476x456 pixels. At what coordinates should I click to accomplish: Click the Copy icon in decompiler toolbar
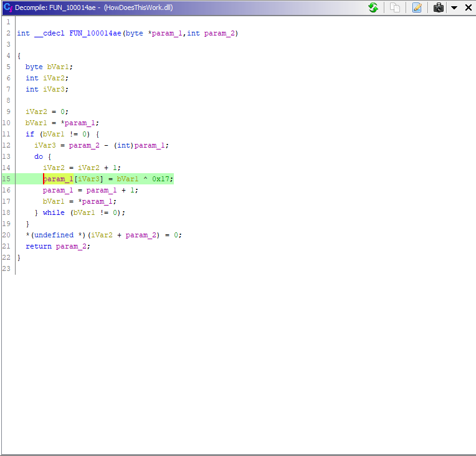tap(395, 7)
